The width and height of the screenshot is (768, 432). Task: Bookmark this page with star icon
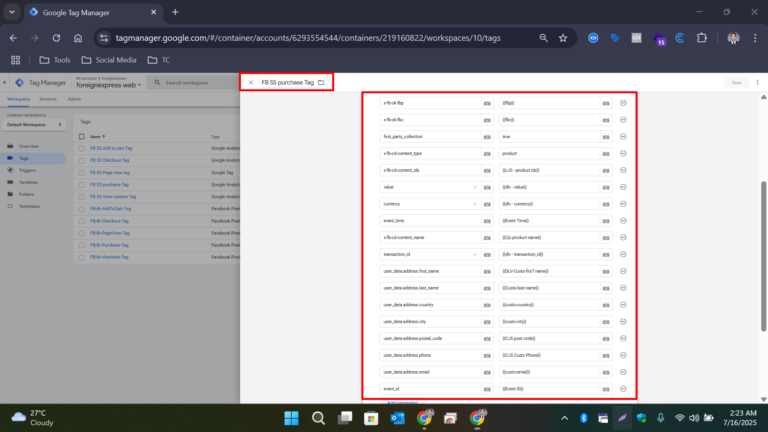coord(563,37)
